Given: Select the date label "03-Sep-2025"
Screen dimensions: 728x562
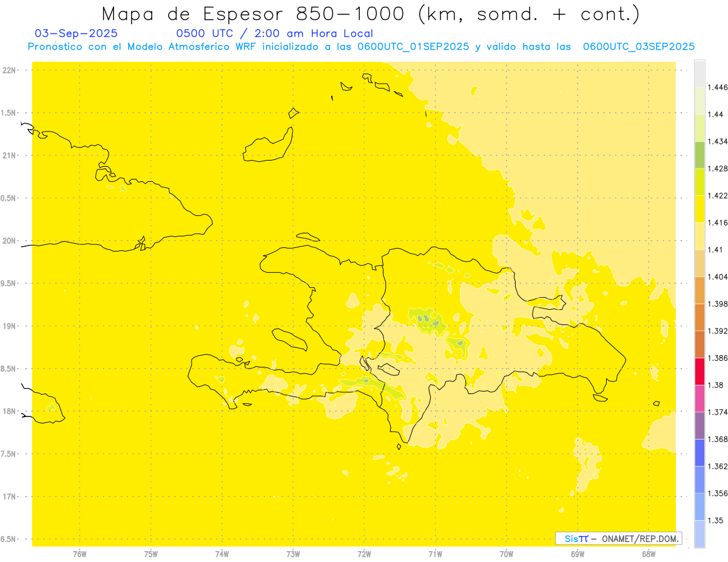Looking at the screenshot, I should point(76,33).
